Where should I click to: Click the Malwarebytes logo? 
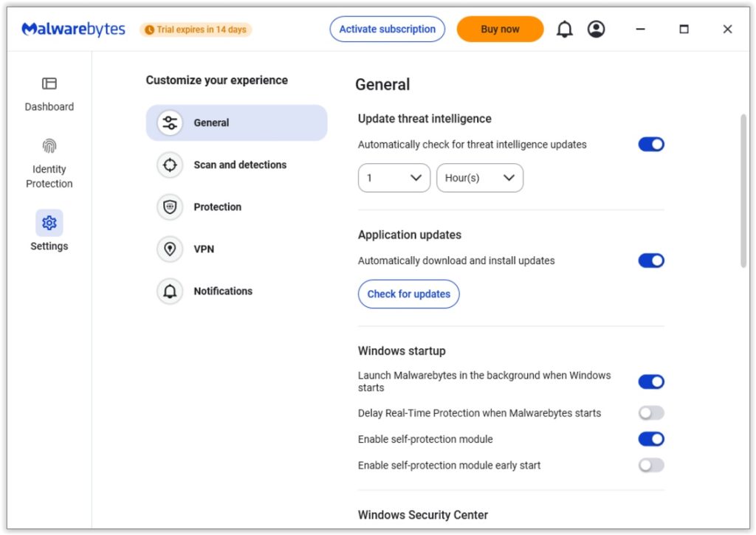(x=73, y=30)
